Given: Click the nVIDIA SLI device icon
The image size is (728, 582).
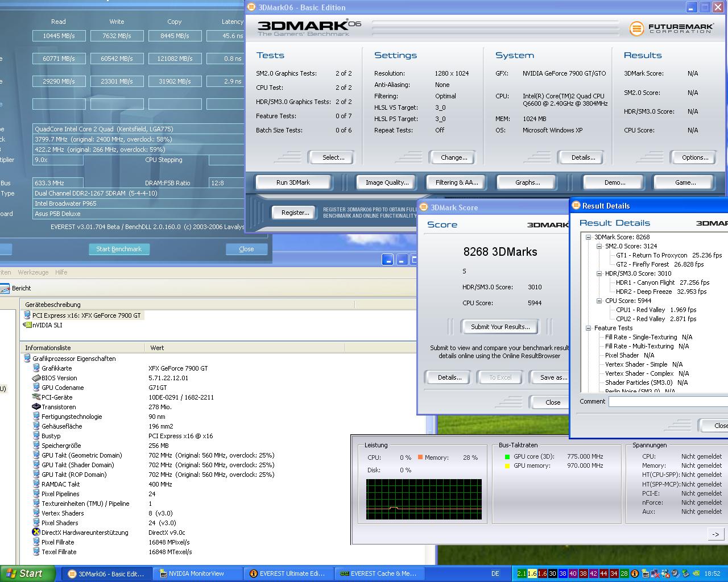Looking at the screenshot, I should pos(27,325).
